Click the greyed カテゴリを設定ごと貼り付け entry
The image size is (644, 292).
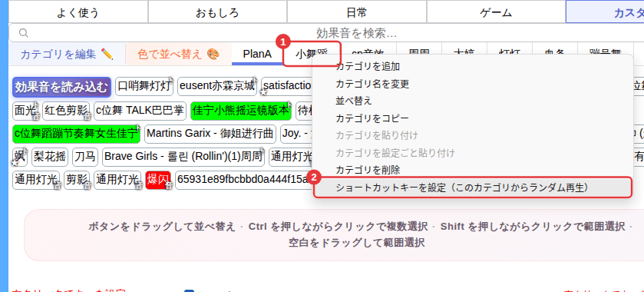tap(473, 153)
